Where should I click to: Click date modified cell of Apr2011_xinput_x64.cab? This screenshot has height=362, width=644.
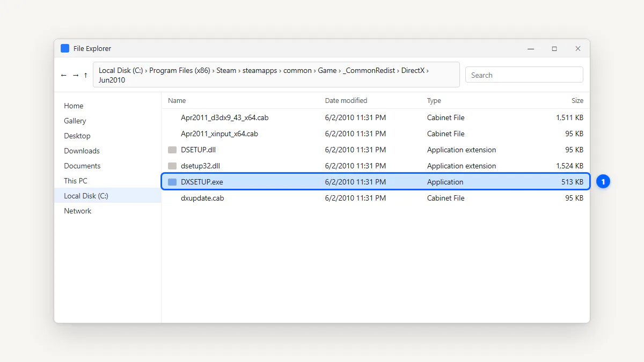[355, 134]
